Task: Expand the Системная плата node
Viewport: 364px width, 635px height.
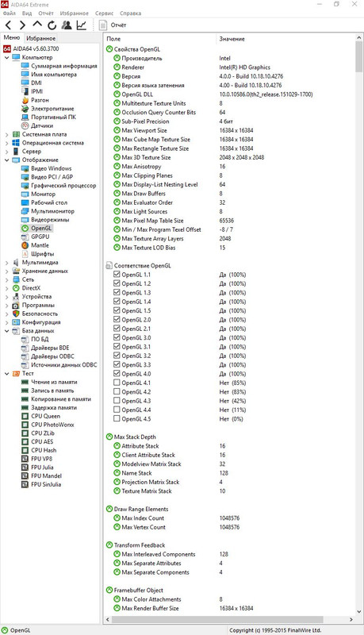Action: click(x=7, y=134)
